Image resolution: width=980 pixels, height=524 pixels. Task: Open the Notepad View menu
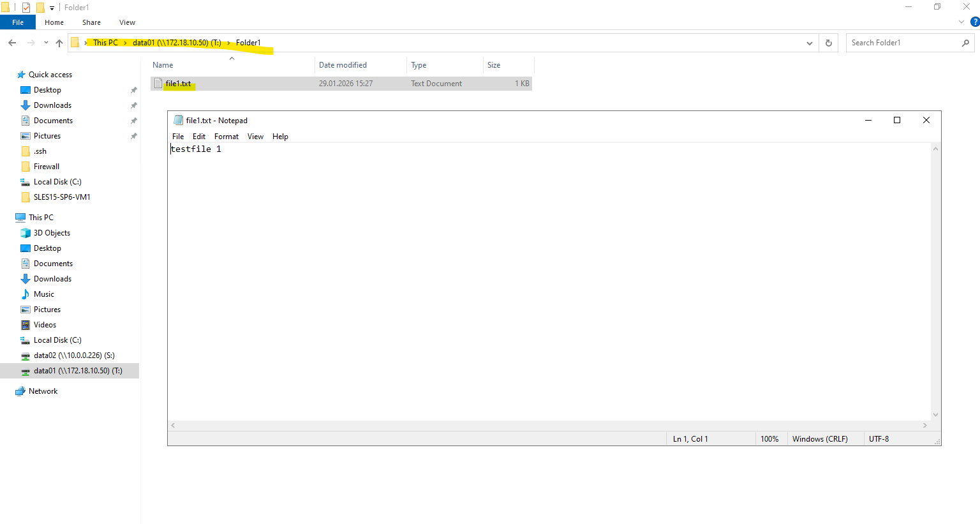(x=255, y=137)
